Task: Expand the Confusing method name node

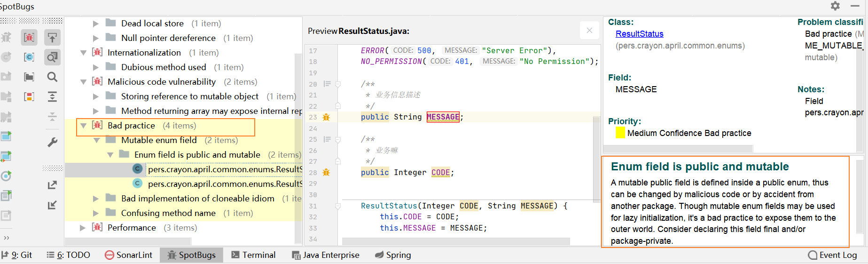Action: (96, 213)
